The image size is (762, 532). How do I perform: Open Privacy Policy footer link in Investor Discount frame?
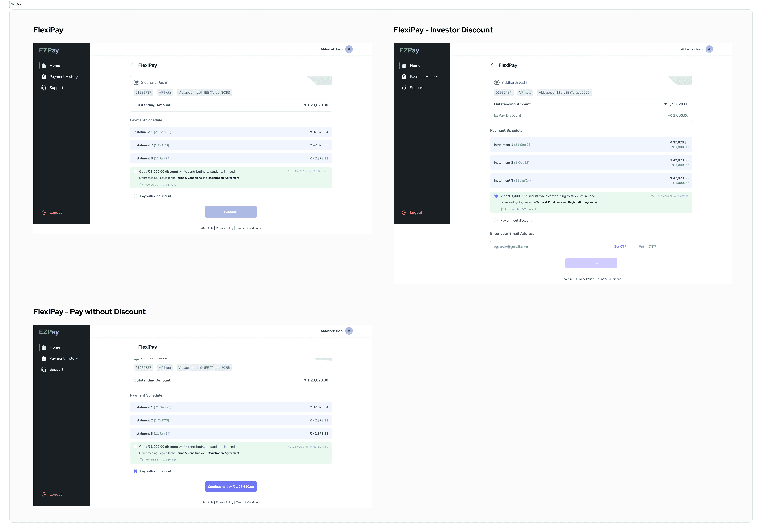click(x=585, y=279)
